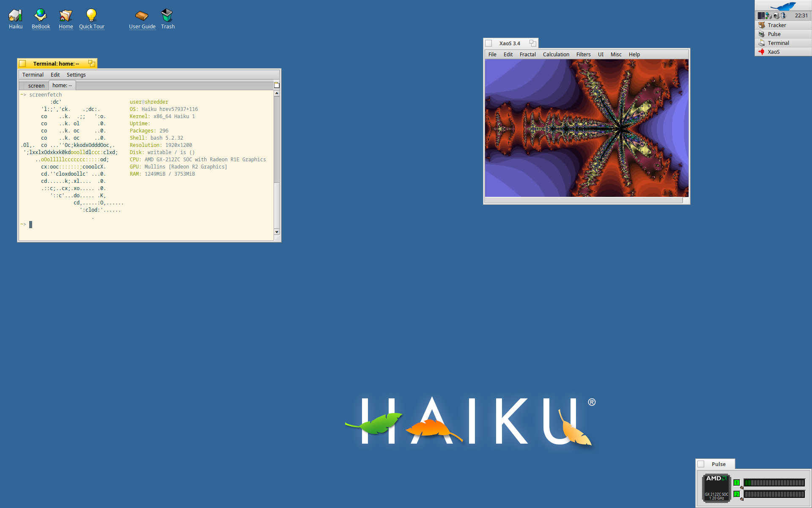Click XaoS window zoom button

(532, 43)
